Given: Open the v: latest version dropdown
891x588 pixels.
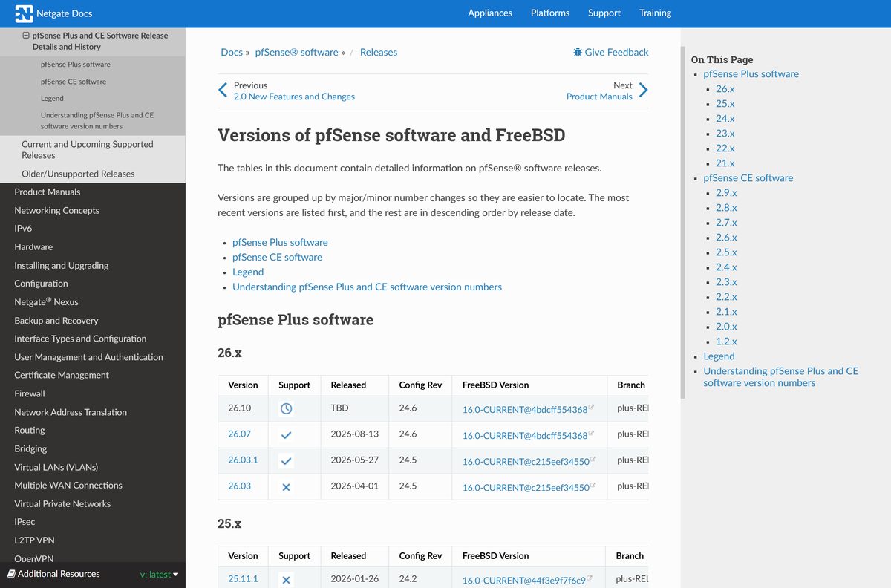Looking at the screenshot, I should [160, 575].
